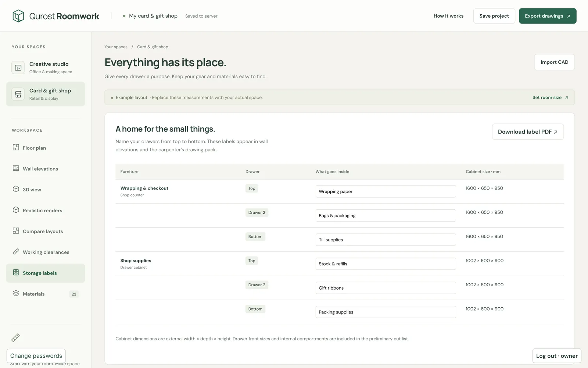Image resolution: width=588 pixels, height=368 pixels.
Task: Download the label PDF
Action: click(528, 132)
